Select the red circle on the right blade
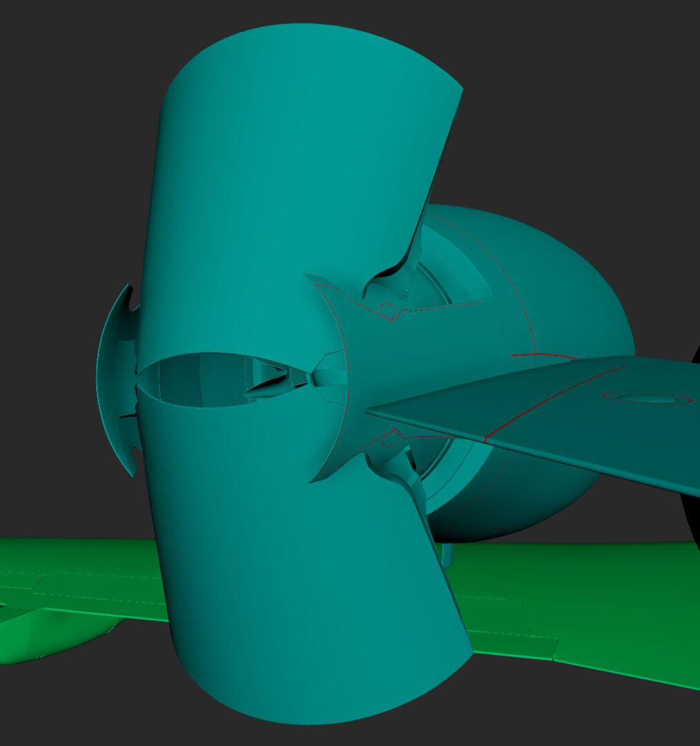Viewport: 700px width, 746px height. (646, 398)
